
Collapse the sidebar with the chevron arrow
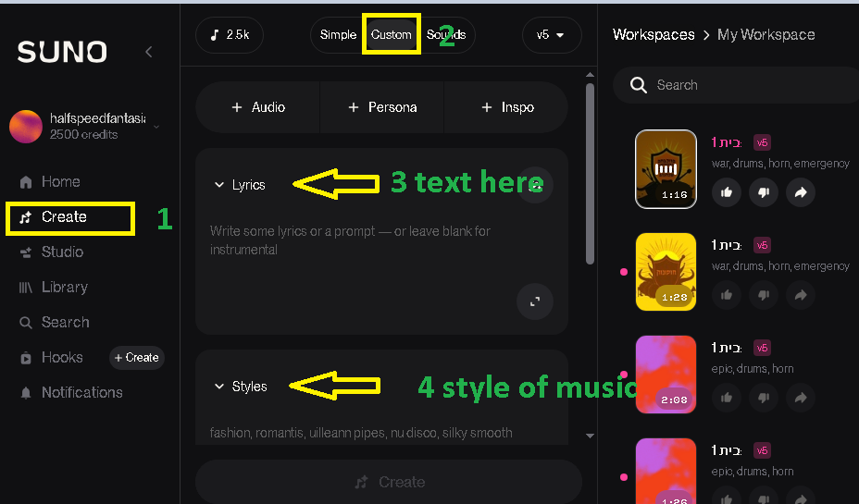[148, 52]
